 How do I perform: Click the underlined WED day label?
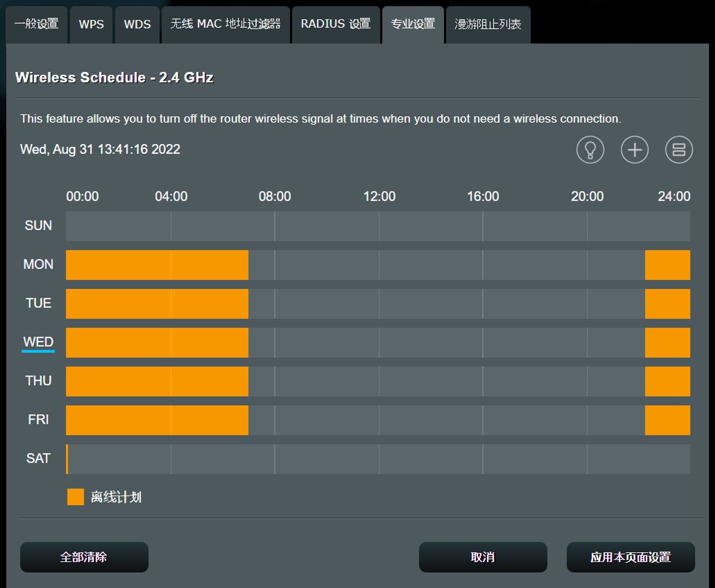point(38,342)
